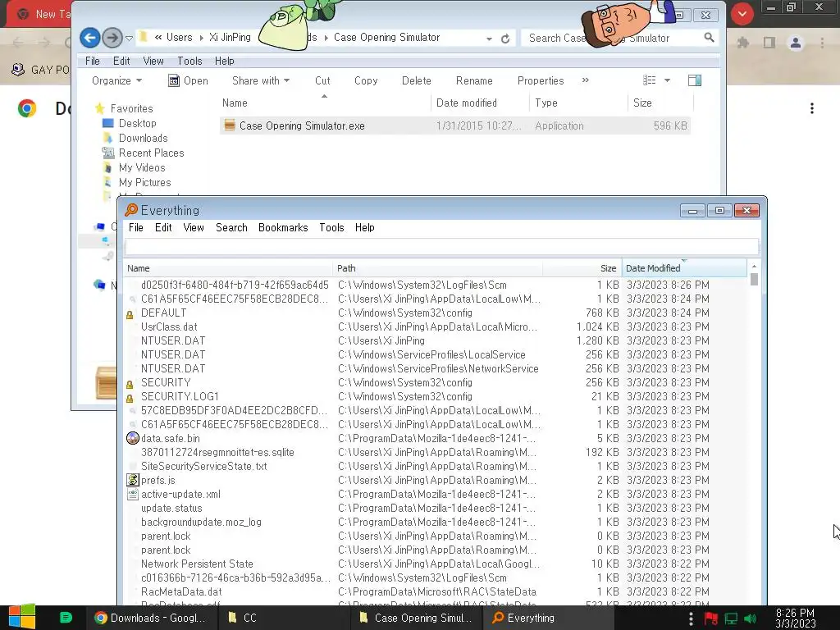Open Explorer Tools menu
840x630 pixels.
189,61
